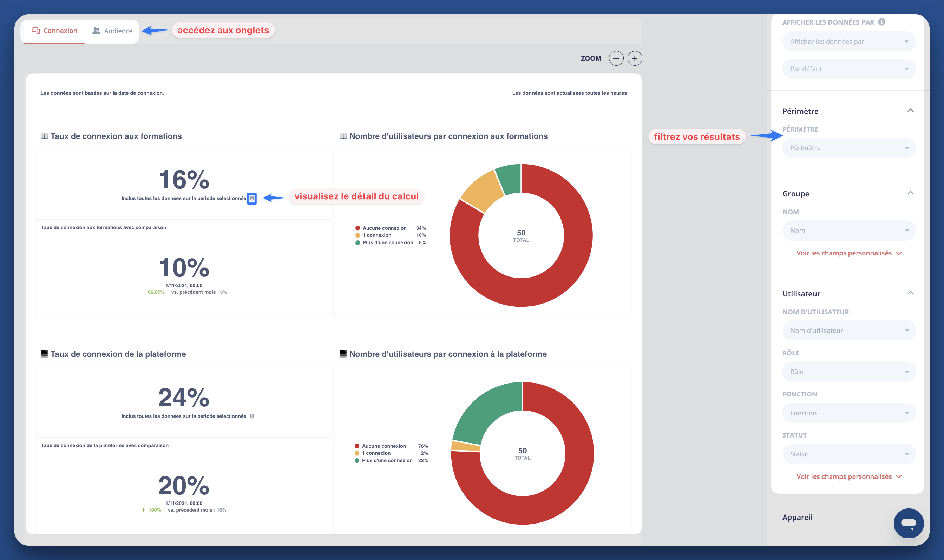Viewport: 944px width, 560px height.
Task: Click the zoom out minus icon
Action: 617,58
